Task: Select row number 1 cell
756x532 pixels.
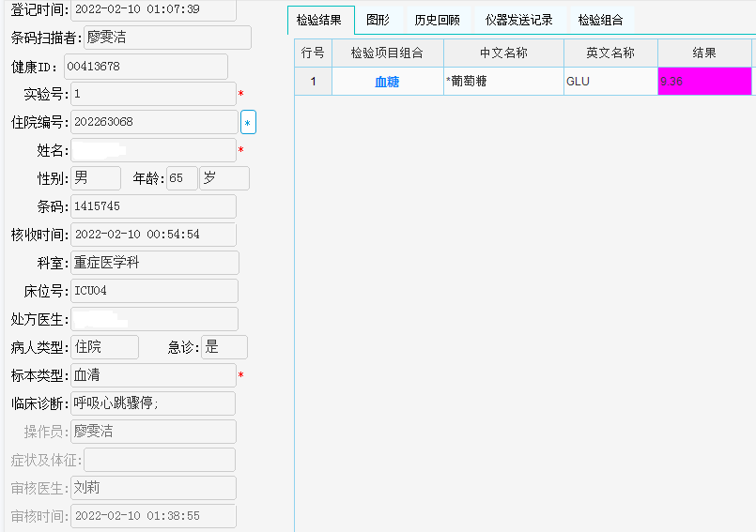Action: point(313,81)
